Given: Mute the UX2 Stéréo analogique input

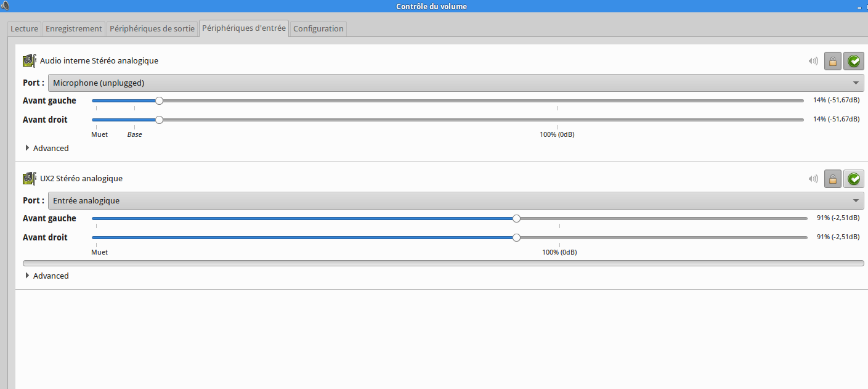Looking at the screenshot, I should click(x=814, y=179).
